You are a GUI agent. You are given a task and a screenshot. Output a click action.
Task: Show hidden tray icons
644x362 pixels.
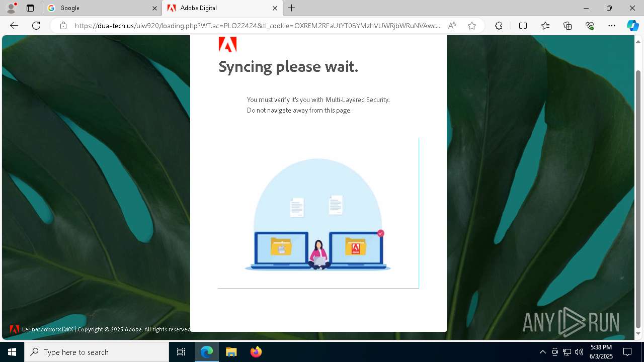click(542, 352)
